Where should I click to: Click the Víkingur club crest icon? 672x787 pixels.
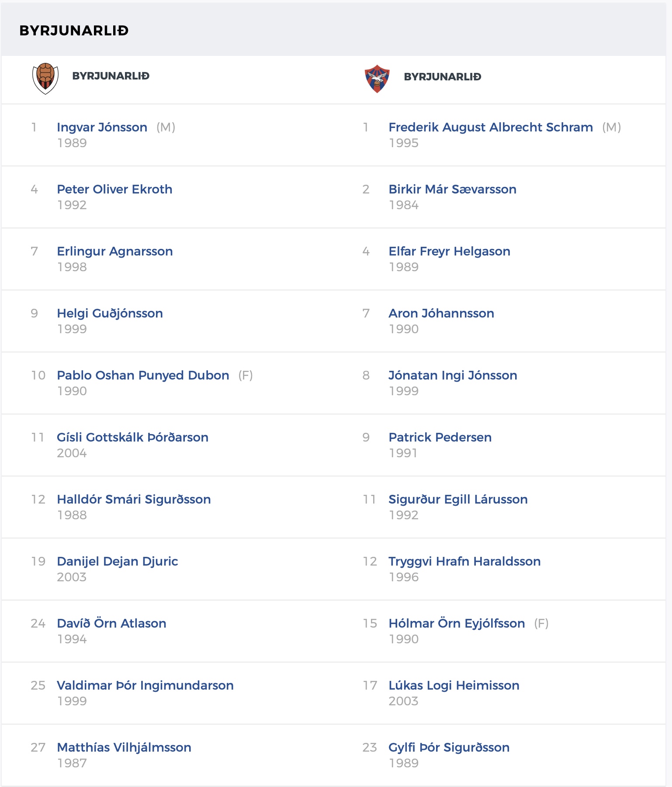pyautogui.click(x=45, y=79)
